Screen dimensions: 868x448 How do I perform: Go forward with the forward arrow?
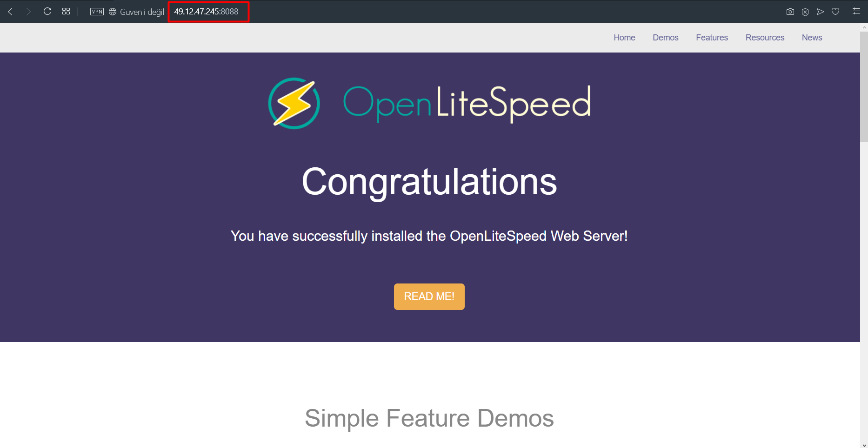point(28,12)
